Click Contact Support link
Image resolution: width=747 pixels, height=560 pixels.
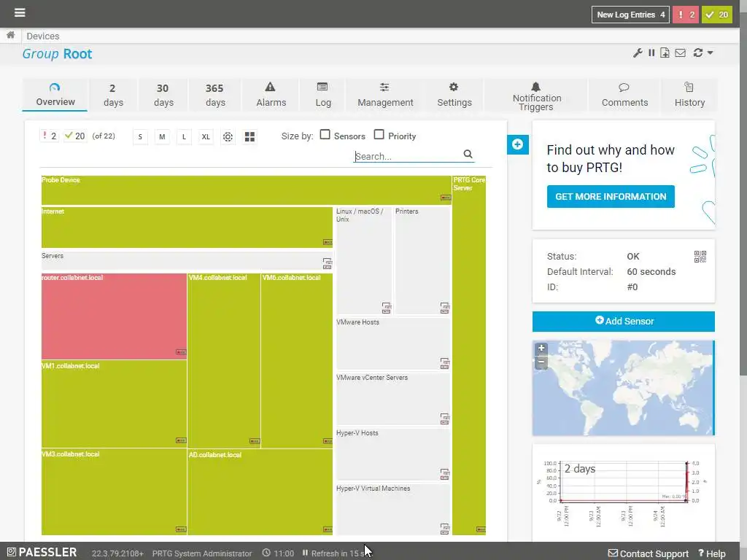648,553
